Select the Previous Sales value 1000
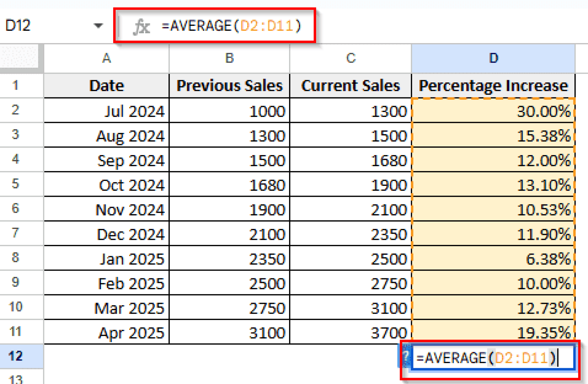Image resolution: width=588 pixels, height=384 pixels. [229, 111]
